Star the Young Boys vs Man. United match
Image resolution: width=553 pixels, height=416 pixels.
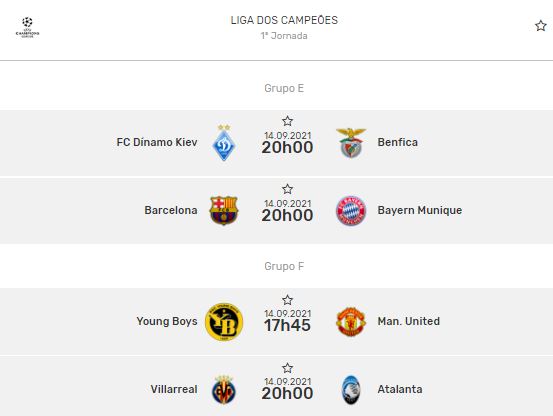pyautogui.click(x=287, y=300)
